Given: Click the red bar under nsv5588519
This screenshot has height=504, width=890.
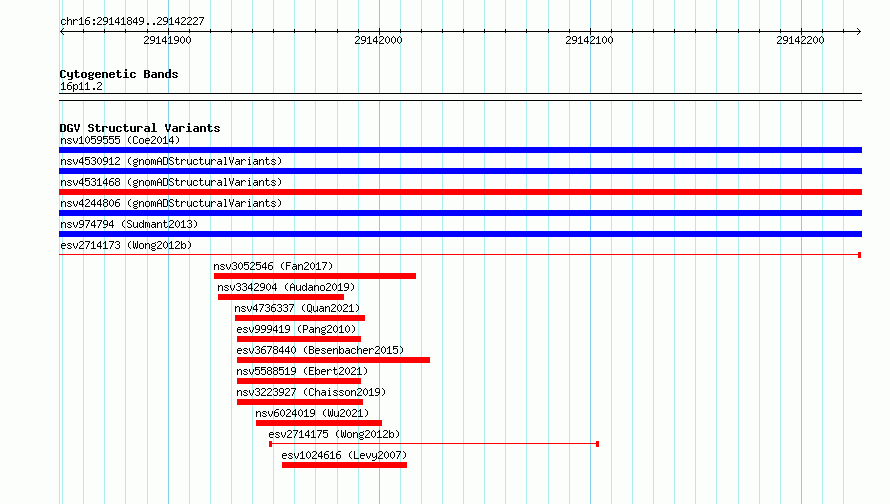Looking at the screenshot, I should [299, 381].
